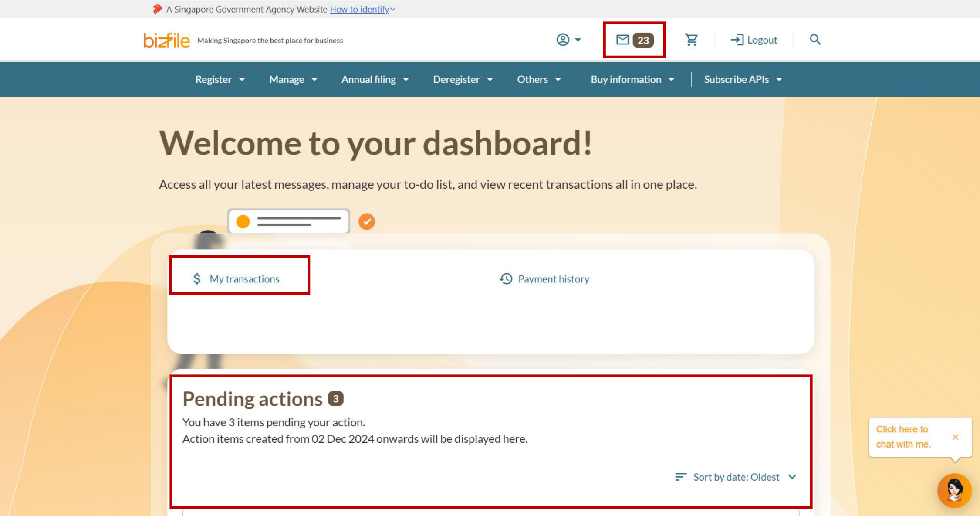Click the 'Making Singapore the best place for business' tagline
980x516 pixels.
(270, 41)
